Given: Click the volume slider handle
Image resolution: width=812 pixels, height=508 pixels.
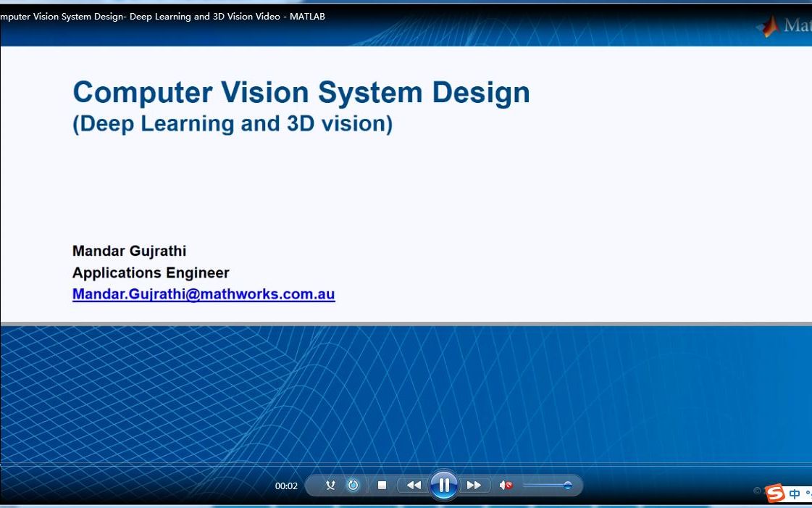Looking at the screenshot, I should pyautogui.click(x=568, y=486).
